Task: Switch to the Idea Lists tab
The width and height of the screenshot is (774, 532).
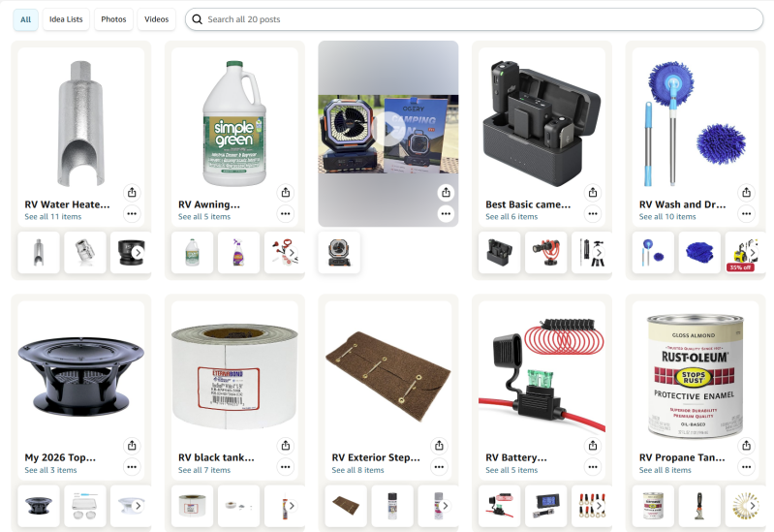Action: tap(66, 19)
